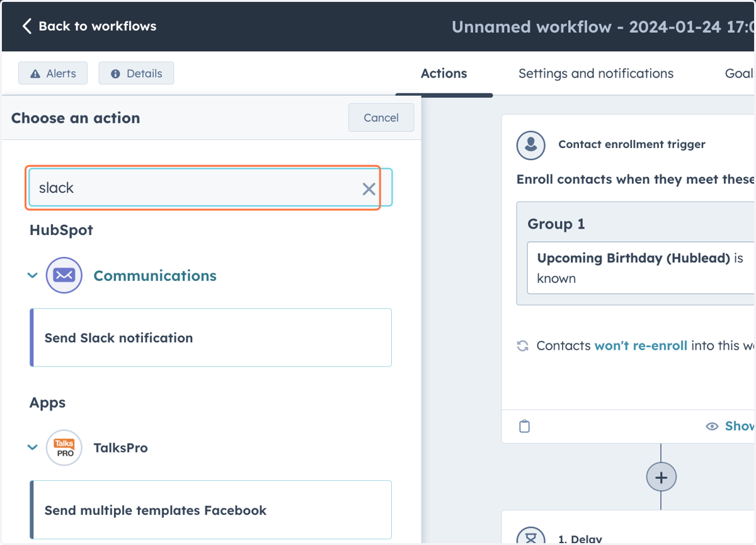Clear the slack search text with the X icon

tap(369, 188)
